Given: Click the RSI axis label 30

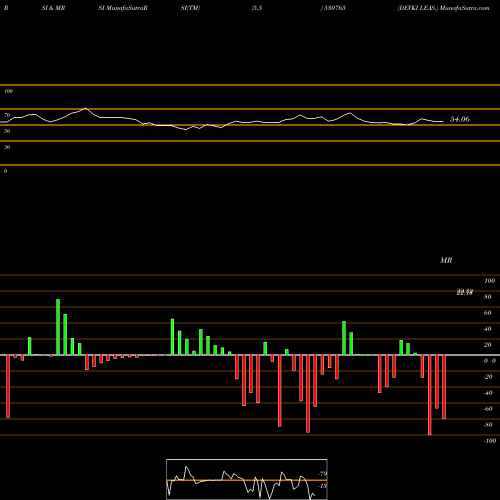Looking at the screenshot, I should (x=7, y=147).
